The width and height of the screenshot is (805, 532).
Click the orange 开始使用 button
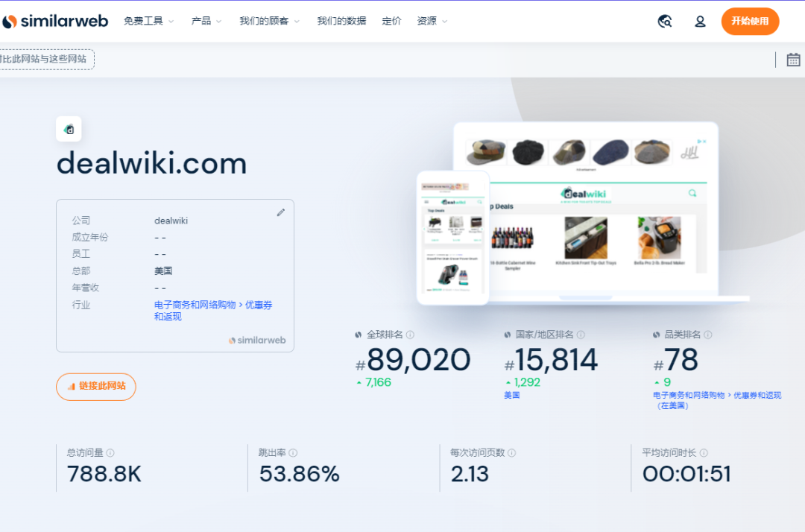(750, 21)
